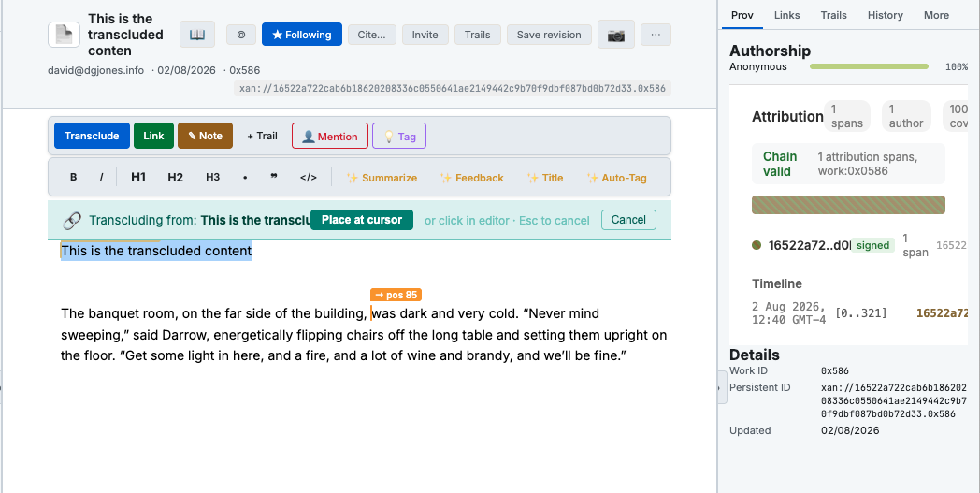Viewport: 980px width, 493px height.
Task: Click the author color dot next to 16522a72
Action: [x=757, y=245]
